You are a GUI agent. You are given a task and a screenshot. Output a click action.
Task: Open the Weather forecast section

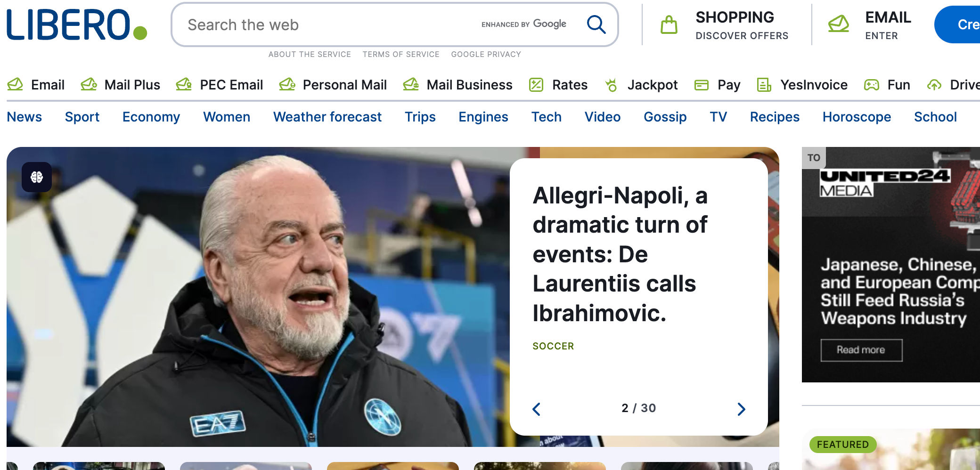pyautogui.click(x=327, y=117)
